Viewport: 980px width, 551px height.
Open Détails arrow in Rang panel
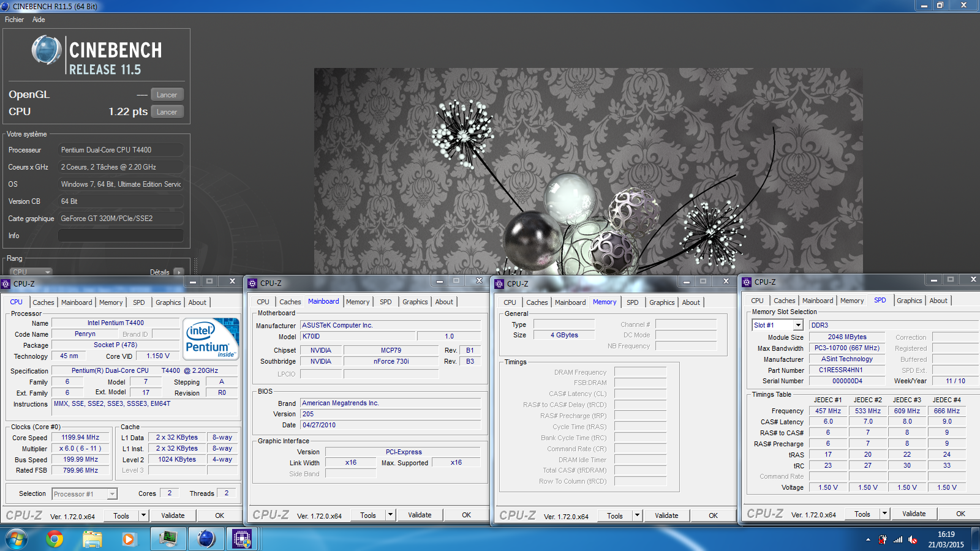click(179, 272)
